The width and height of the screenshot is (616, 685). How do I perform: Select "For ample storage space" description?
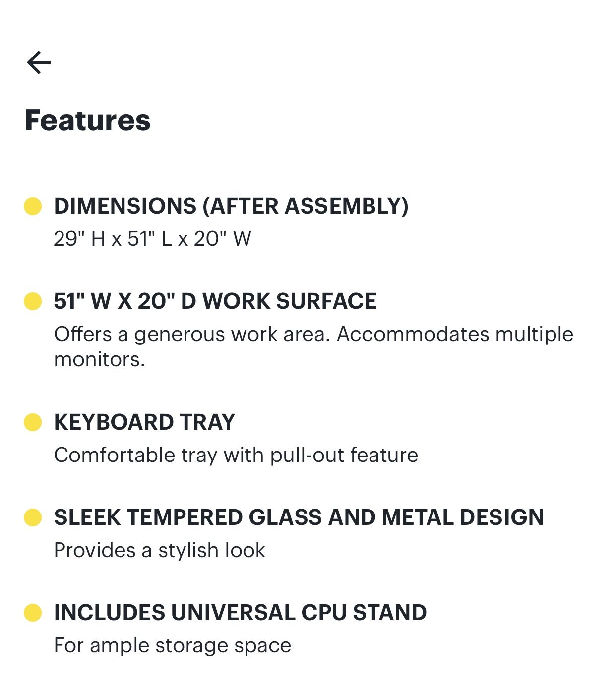pyautogui.click(x=172, y=645)
